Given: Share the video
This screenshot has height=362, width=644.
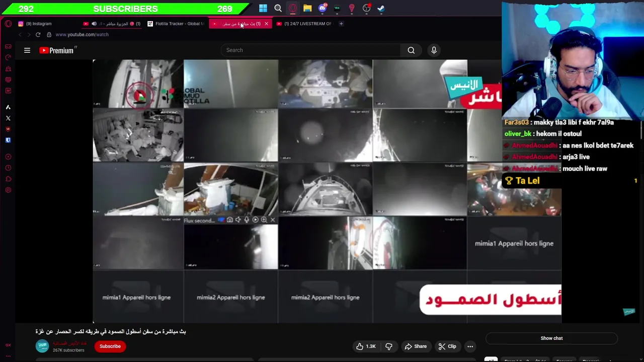Looking at the screenshot, I should point(416,346).
